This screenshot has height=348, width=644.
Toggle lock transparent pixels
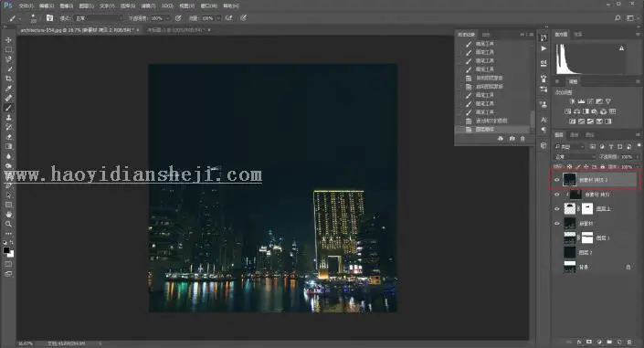click(569, 167)
